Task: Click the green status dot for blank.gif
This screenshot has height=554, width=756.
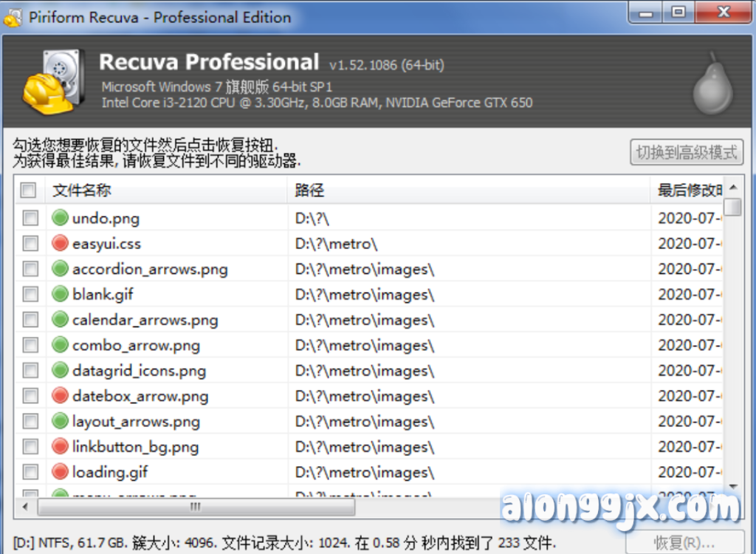Action: point(60,294)
